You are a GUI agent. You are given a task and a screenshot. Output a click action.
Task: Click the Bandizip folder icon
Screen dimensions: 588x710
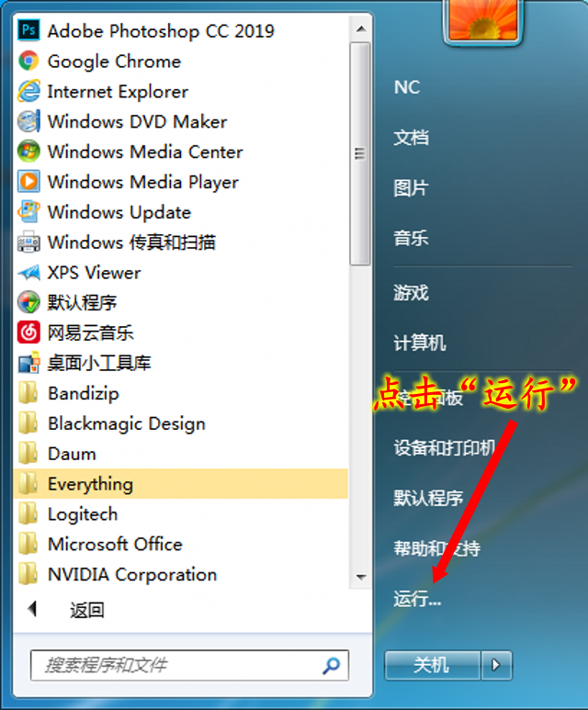click(28, 392)
